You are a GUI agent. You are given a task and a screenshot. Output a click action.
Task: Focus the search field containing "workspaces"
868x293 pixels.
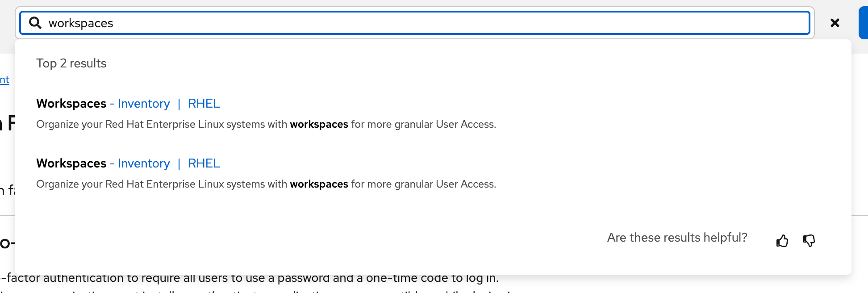click(402, 23)
